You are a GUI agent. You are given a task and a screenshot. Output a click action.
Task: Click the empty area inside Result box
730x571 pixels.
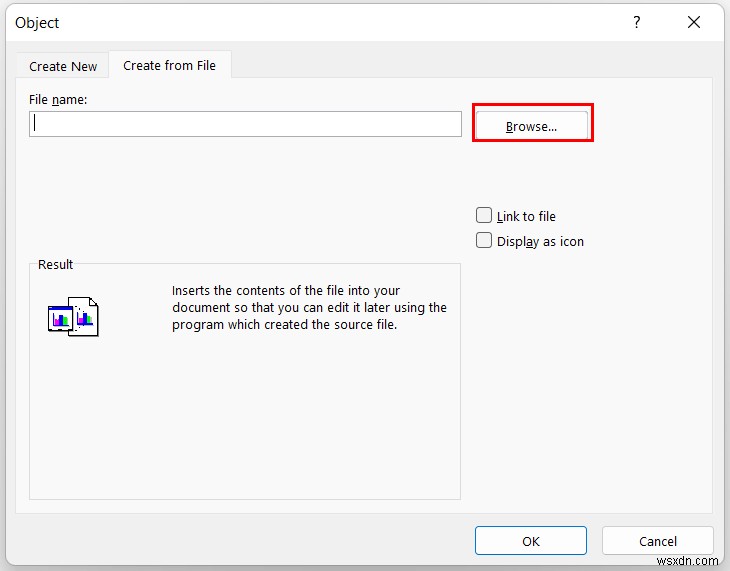tap(245, 420)
